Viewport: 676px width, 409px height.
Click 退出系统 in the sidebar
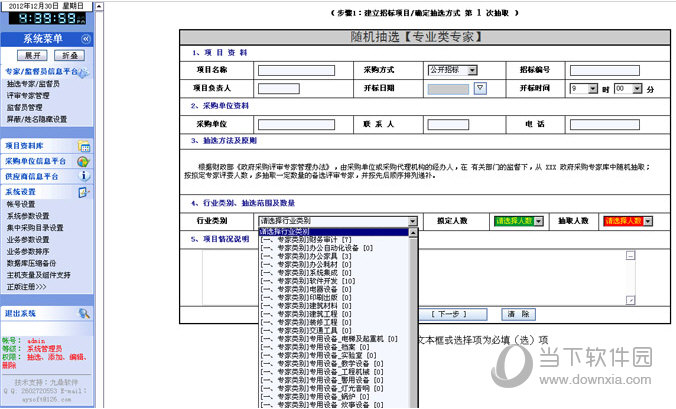[20, 314]
